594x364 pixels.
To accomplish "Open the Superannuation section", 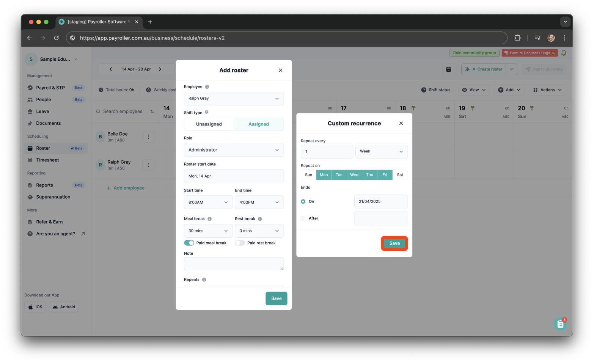I will (53, 197).
